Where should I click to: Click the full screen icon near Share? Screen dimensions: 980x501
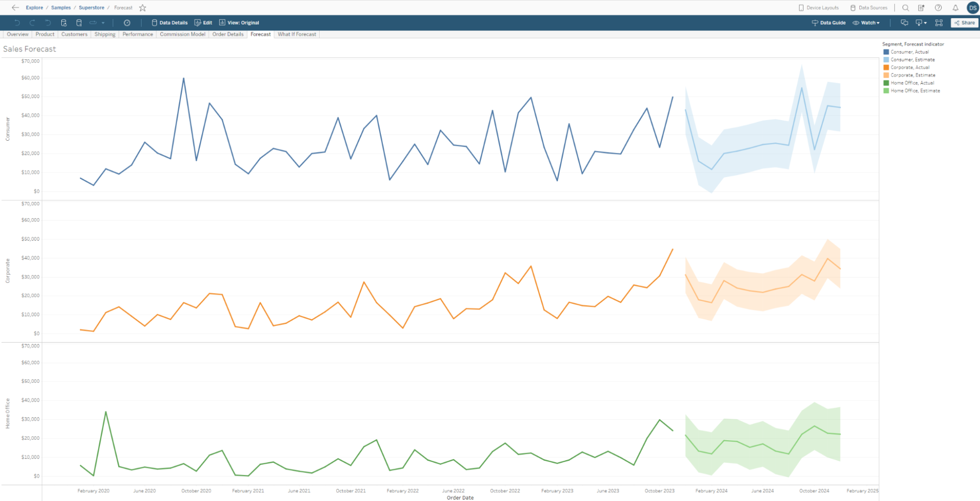tap(939, 23)
